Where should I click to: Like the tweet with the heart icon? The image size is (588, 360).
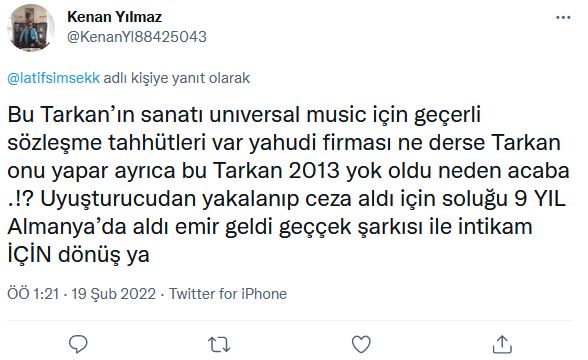click(361, 344)
